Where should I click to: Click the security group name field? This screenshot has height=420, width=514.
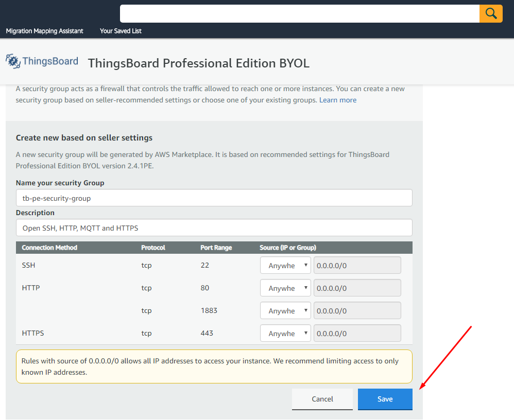pyautogui.click(x=214, y=198)
